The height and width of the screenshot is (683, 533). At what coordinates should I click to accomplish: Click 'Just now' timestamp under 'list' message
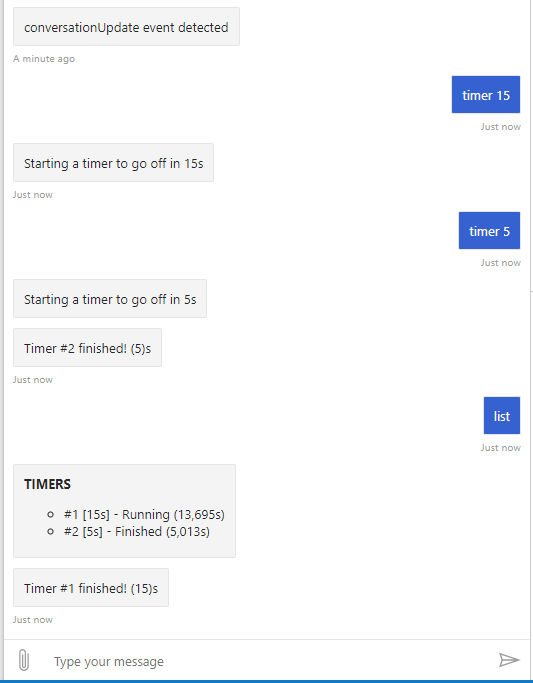tap(501, 447)
